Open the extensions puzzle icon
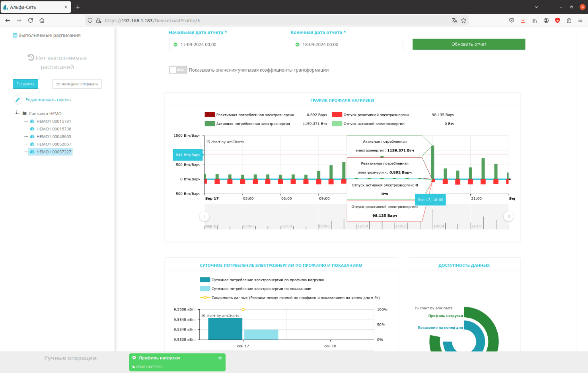This screenshot has width=588, height=373. [x=569, y=20]
